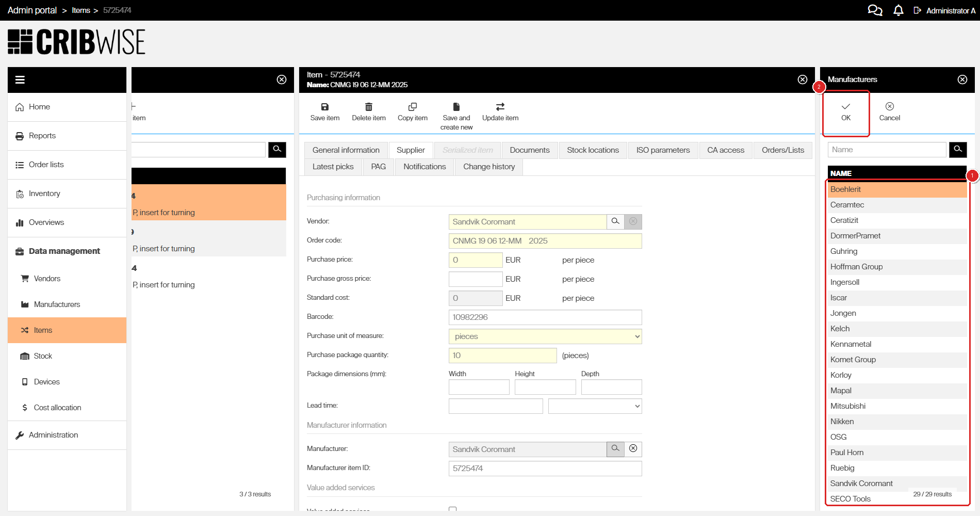Run the items list search
The image size is (980, 516).
(x=277, y=150)
